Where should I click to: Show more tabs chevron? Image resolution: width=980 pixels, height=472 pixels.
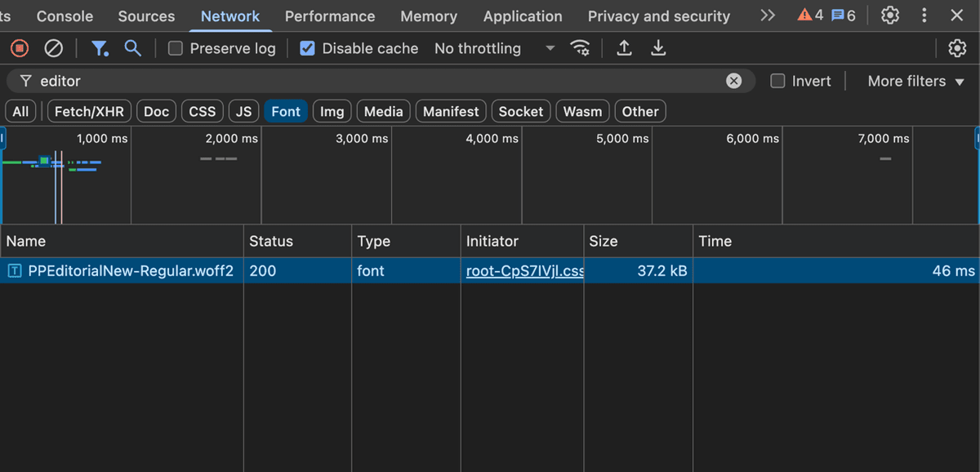click(768, 16)
